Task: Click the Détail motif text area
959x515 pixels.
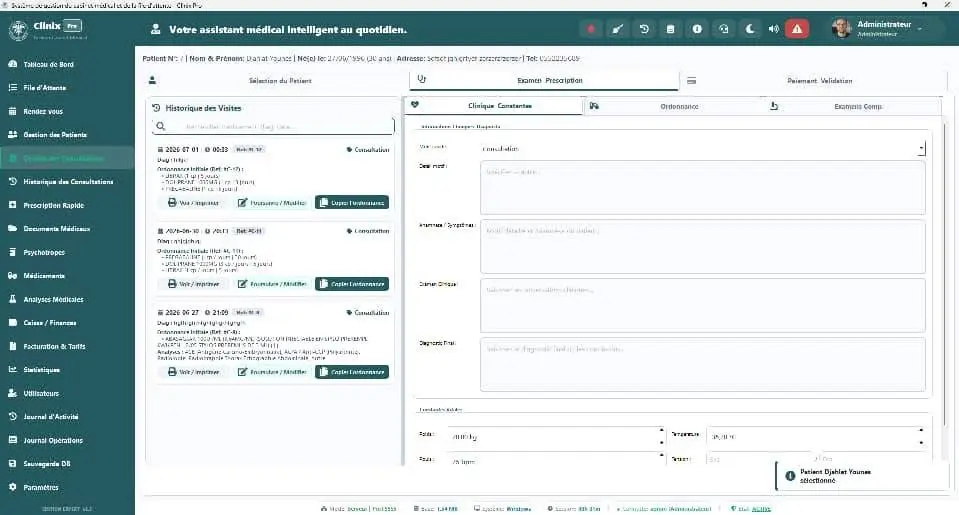Action: pyautogui.click(x=703, y=187)
